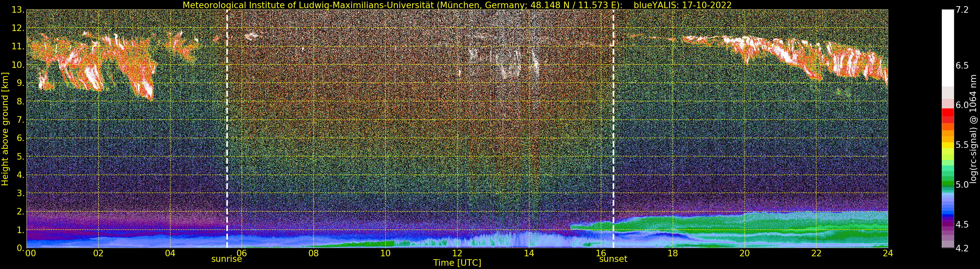Viewport: 980px width, 269px height.
Task: Click the colorbar tick label '6.0'
Action: tap(962, 105)
